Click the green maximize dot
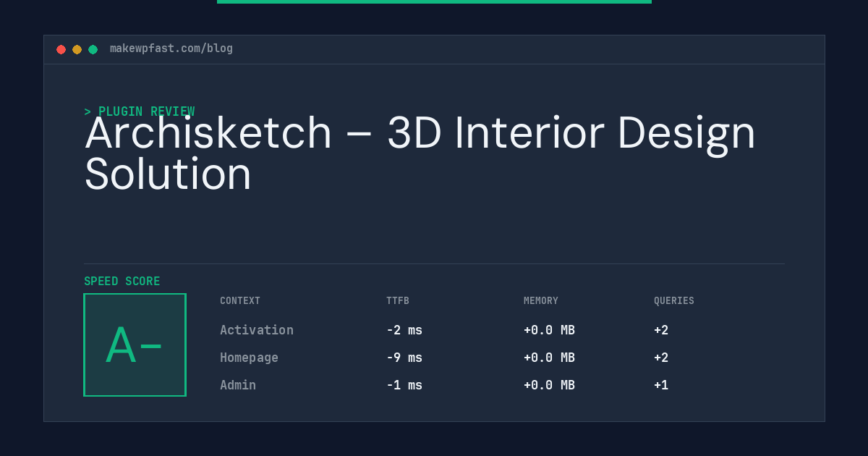This screenshot has width=868, height=456. [93, 49]
